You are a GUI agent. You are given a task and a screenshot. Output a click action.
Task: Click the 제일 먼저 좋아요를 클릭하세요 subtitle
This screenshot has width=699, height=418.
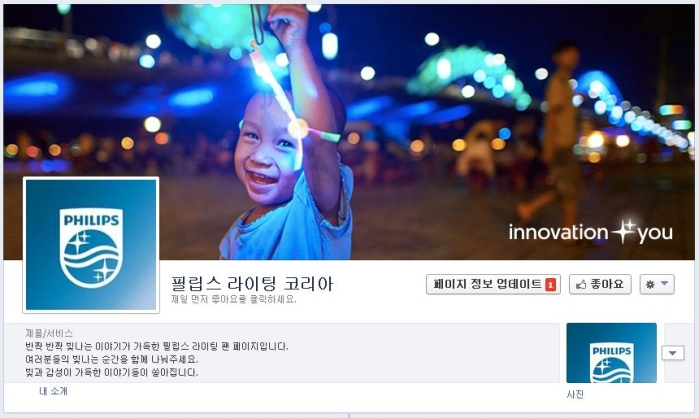coord(234,299)
